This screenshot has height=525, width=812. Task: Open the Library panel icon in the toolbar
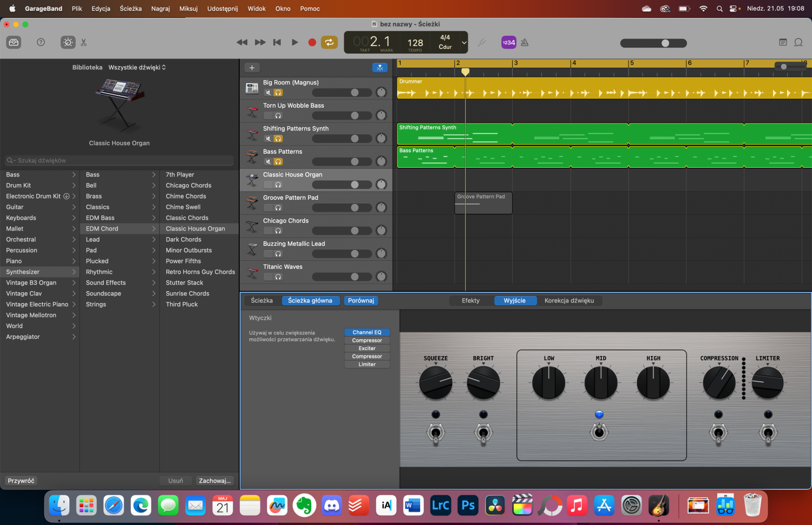point(14,42)
